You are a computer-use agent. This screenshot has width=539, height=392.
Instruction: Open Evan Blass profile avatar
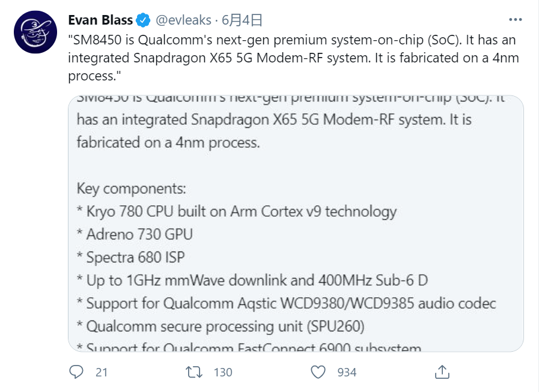tap(35, 32)
